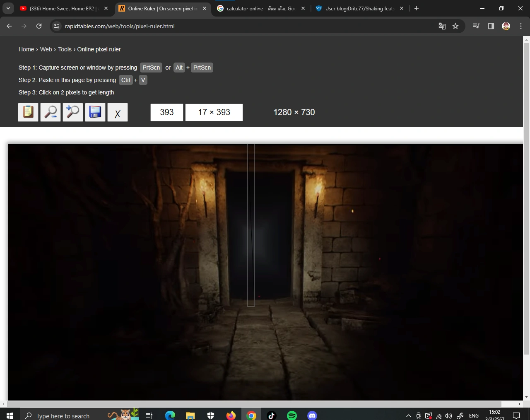Open the Chrome three-dot menu

tap(521, 26)
